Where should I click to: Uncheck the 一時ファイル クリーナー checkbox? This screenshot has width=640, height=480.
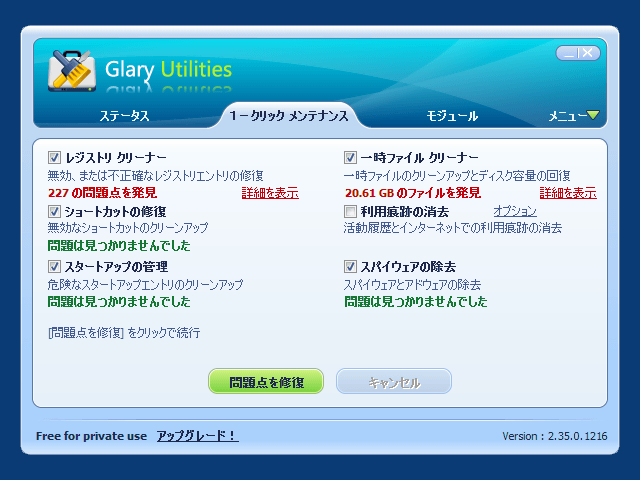pyautogui.click(x=350, y=157)
